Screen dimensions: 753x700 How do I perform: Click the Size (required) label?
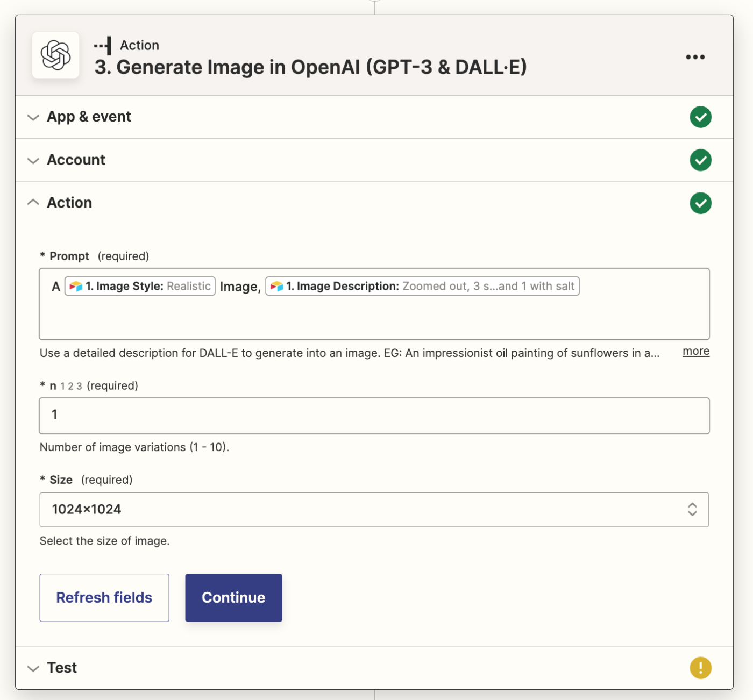[x=86, y=480]
